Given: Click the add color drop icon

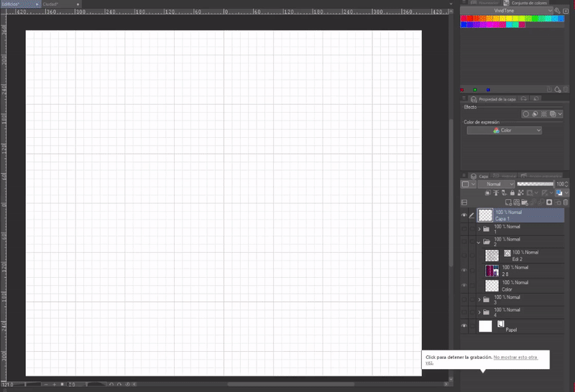Looking at the screenshot, I should click(558, 90).
